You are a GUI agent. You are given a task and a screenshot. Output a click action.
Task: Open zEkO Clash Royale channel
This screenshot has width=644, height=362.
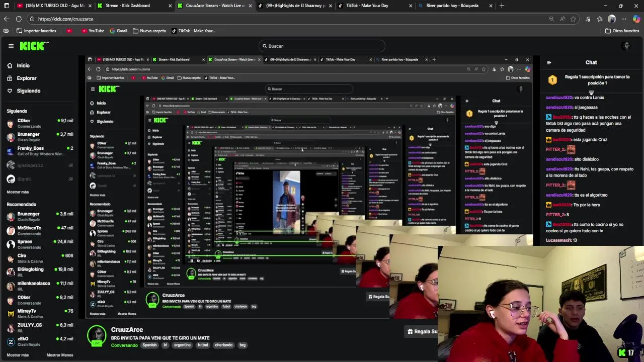coord(39,341)
